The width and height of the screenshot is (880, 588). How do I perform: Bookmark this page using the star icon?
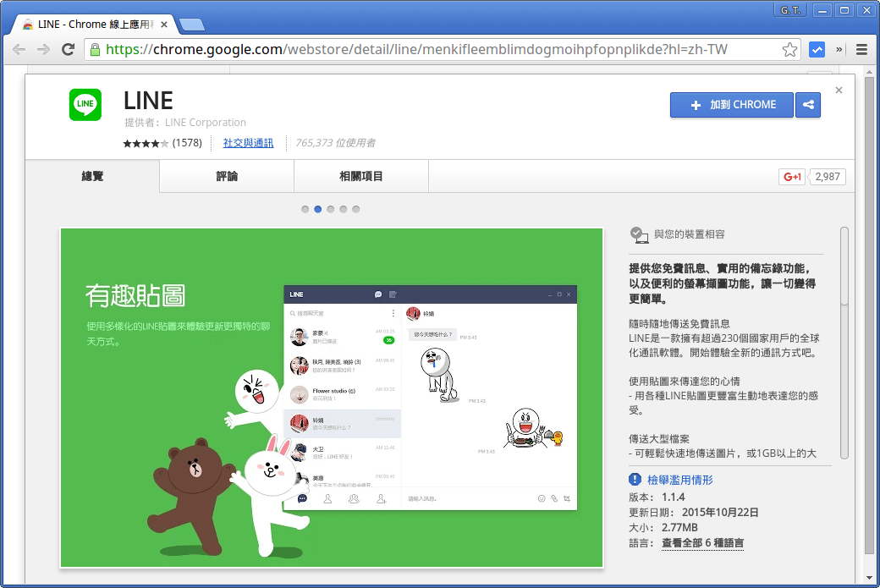coord(790,49)
